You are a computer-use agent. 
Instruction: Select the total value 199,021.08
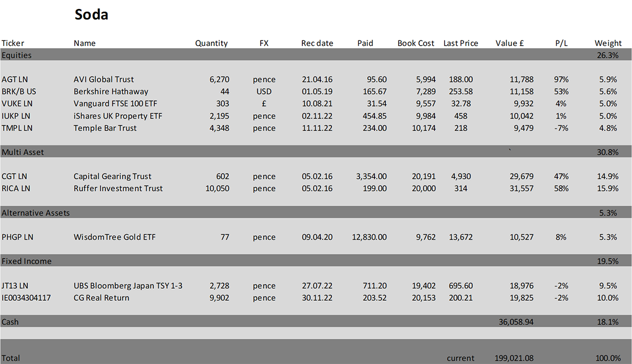514,358
